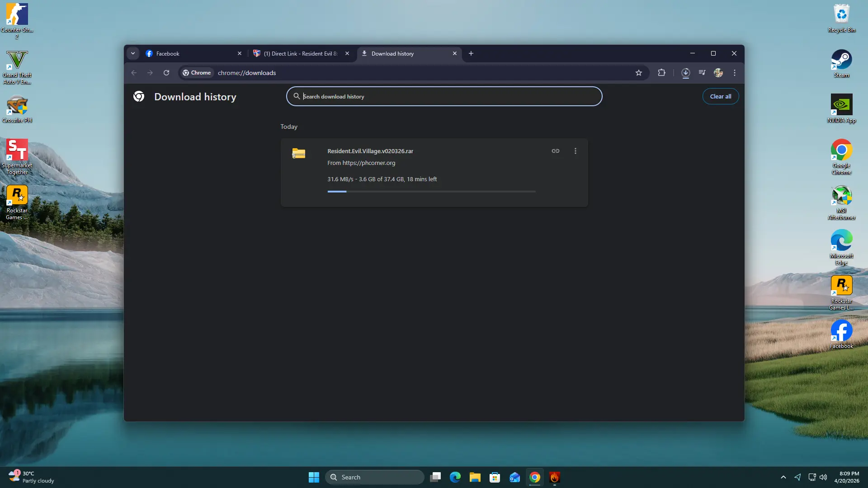This screenshot has height=488, width=868.
Task: Click the '18 mins left' download status text
Action: [422, 179]
